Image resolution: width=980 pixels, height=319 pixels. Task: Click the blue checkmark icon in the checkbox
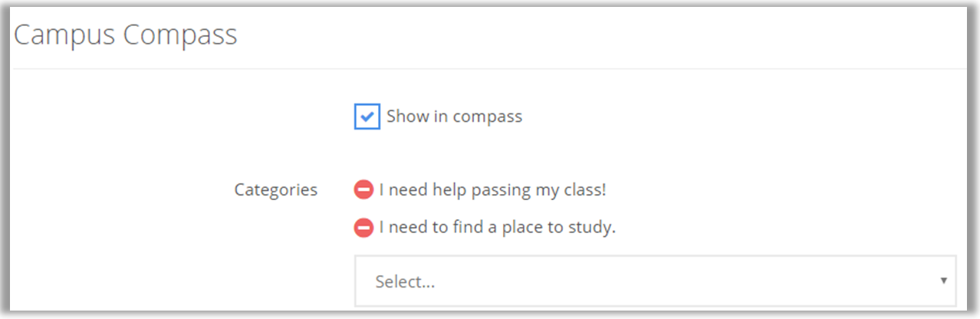click(x=367, y=117)
